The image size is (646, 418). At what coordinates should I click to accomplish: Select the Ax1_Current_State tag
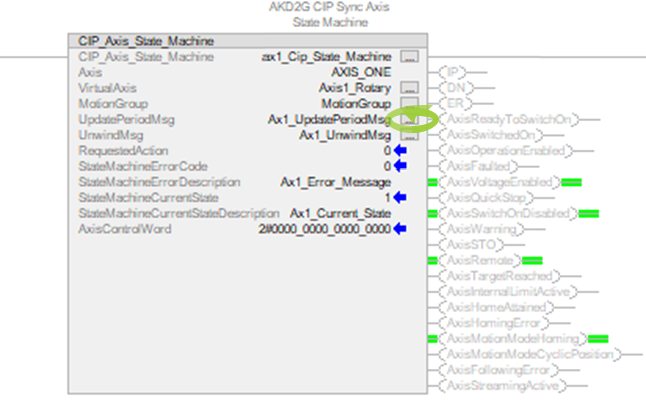click(340, 213)
